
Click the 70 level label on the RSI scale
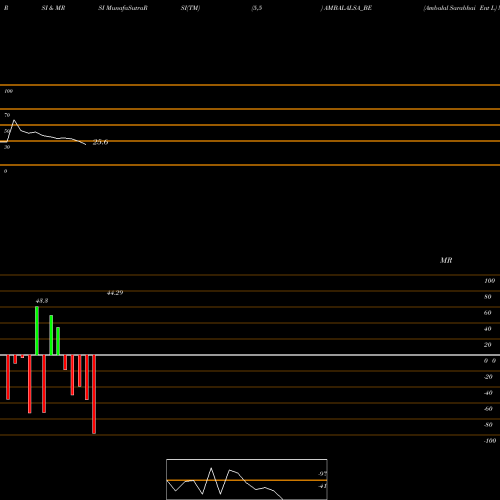(x=7, y=115)
